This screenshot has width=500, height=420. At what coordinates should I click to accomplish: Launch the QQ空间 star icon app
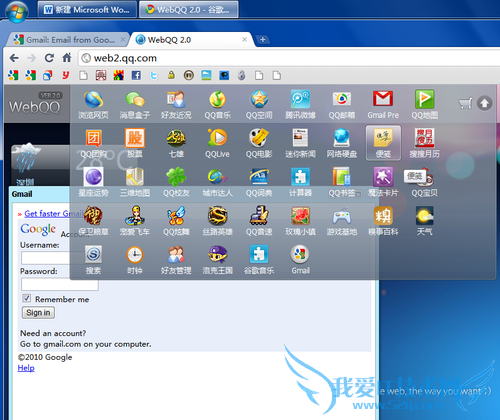[x=259, y=104]
